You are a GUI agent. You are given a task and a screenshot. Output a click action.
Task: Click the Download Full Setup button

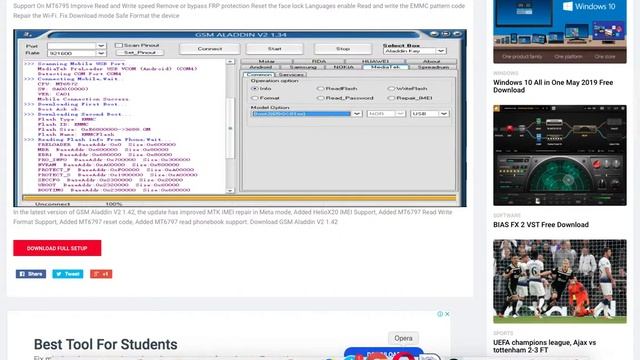tap(57, 248)
